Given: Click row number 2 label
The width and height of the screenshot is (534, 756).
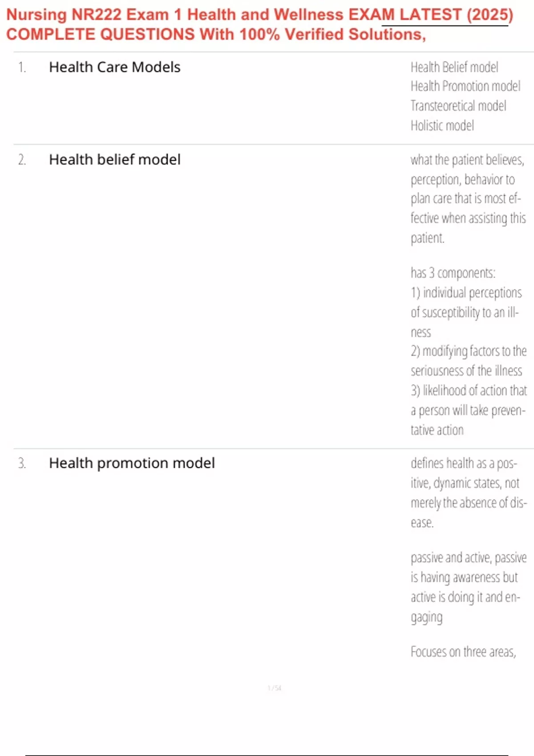Looking at the screenshot, I should point(22,160).
